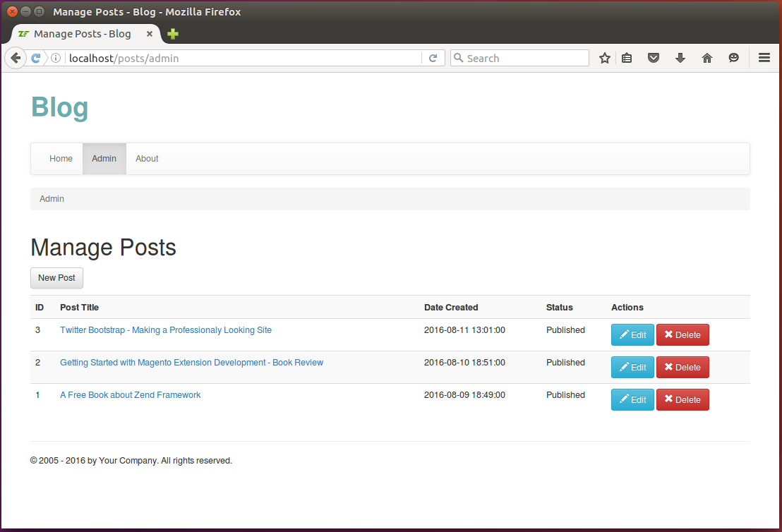The image size is (782, 532).
Task: Bookmark this page with the star icon
Action: 604,59
